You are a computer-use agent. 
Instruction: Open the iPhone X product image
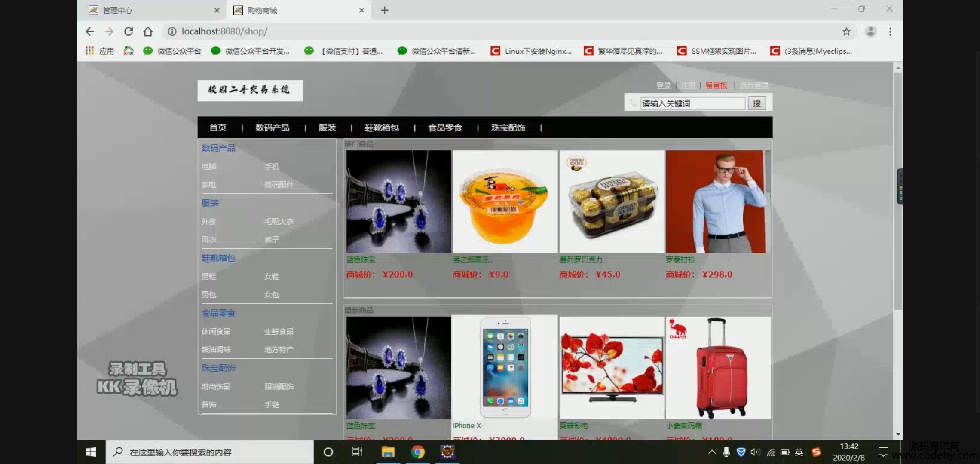[505, 367]
